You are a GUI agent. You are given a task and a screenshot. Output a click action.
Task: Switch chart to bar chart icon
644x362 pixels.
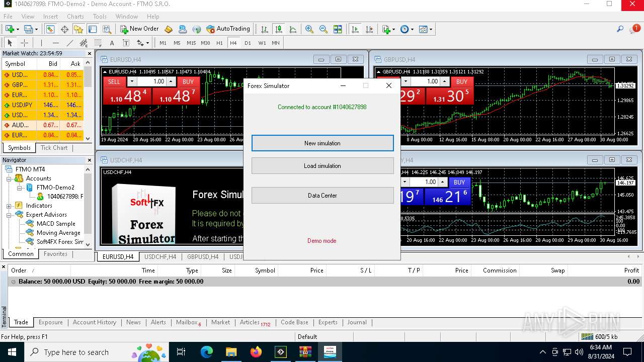(264, 29)
